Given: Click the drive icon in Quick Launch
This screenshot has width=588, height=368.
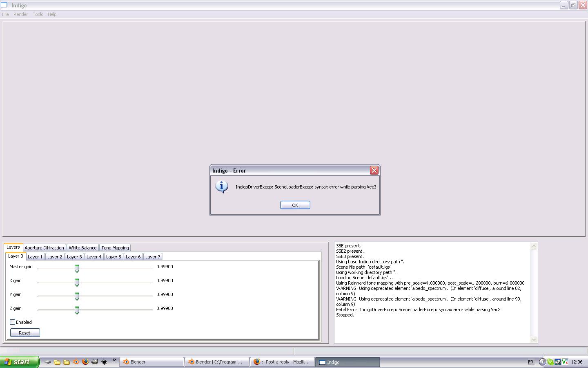Looking at the screenshot, I should (x=48, y=362).
